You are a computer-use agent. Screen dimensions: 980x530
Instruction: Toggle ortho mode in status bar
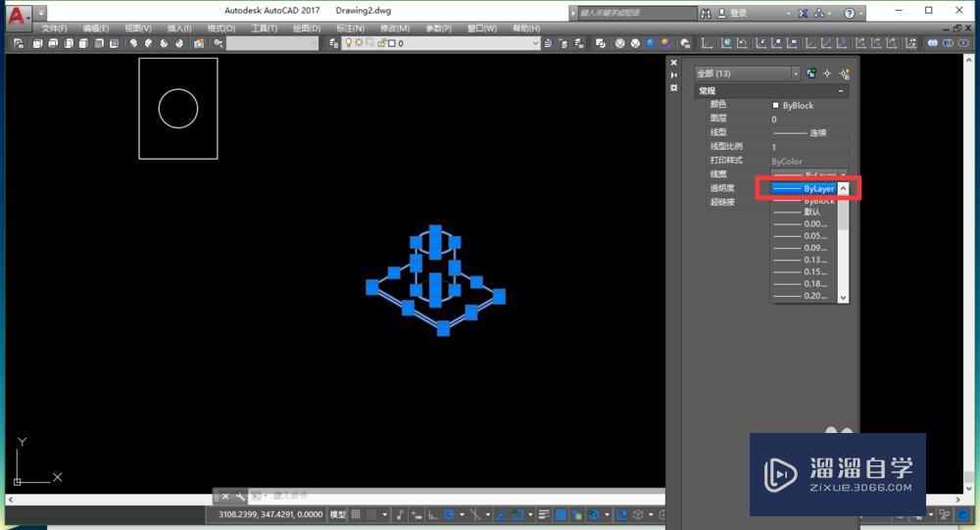click(x=432, y=514)
